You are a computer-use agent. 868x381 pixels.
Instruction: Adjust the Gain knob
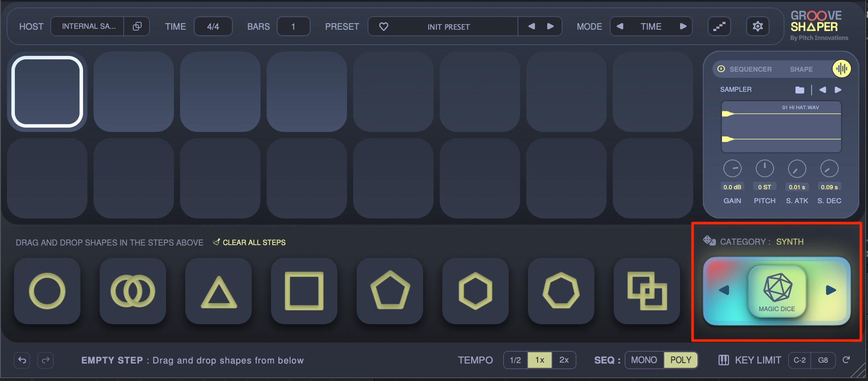pos(732,169)
